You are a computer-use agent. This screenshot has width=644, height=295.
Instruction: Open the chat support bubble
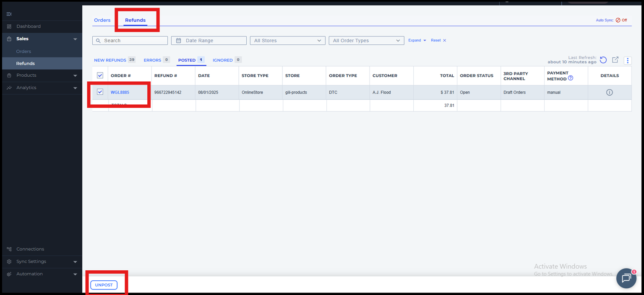coord(626,278)
